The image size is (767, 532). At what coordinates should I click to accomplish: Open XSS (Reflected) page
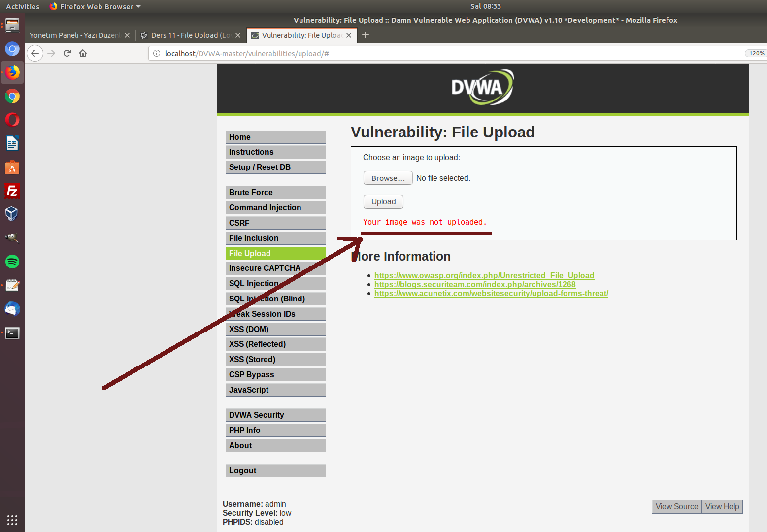[x=276, y=344]
